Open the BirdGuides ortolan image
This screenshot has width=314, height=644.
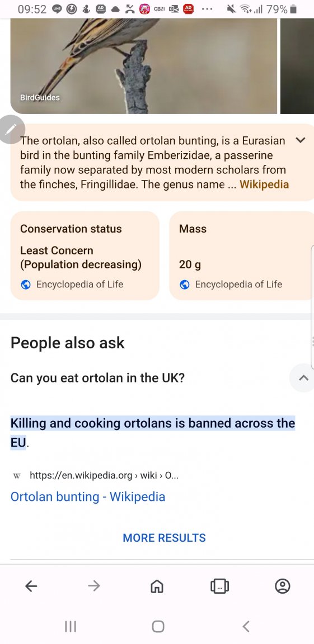(x=143, y=66)
